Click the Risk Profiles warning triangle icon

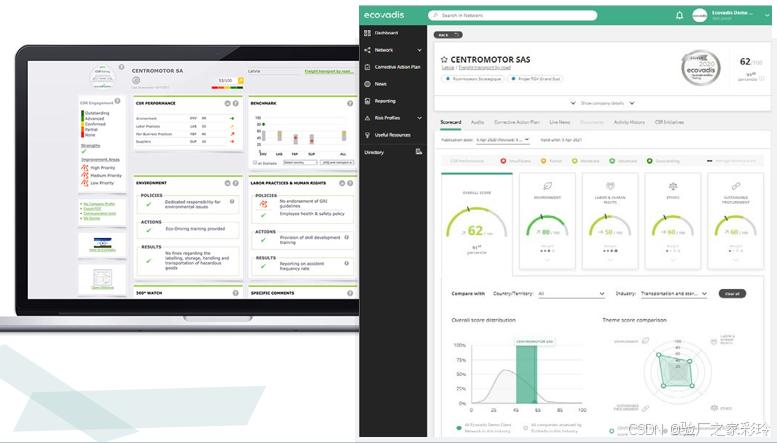pyautogui.click(x=367, y=118)
